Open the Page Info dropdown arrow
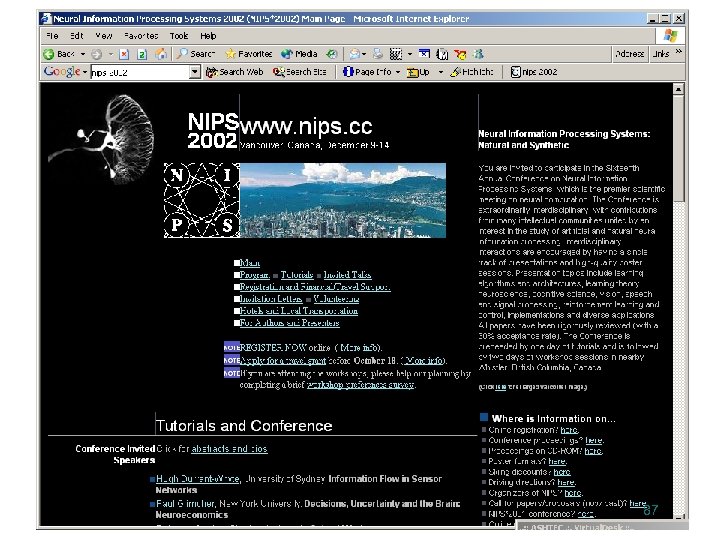720x540 pixels. coord(398,72)
